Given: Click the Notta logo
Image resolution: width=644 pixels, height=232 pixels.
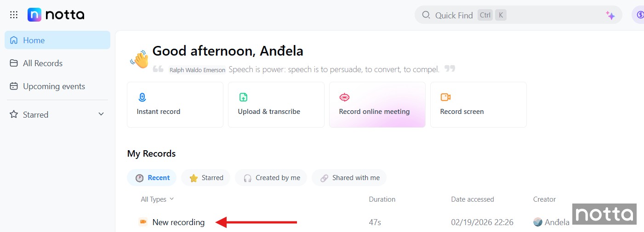Looking at the screenshot, I should [56, 15].
